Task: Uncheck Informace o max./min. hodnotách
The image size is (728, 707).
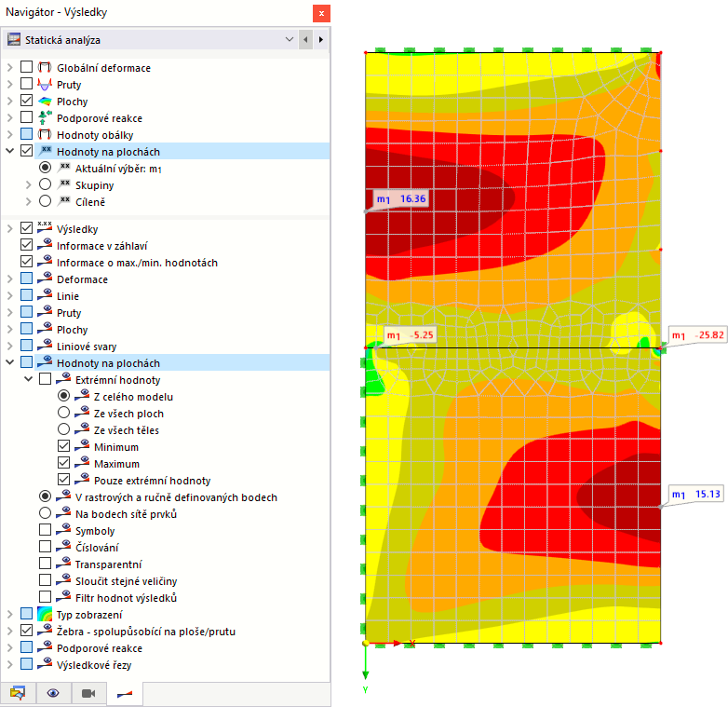Action: (26, 262)
